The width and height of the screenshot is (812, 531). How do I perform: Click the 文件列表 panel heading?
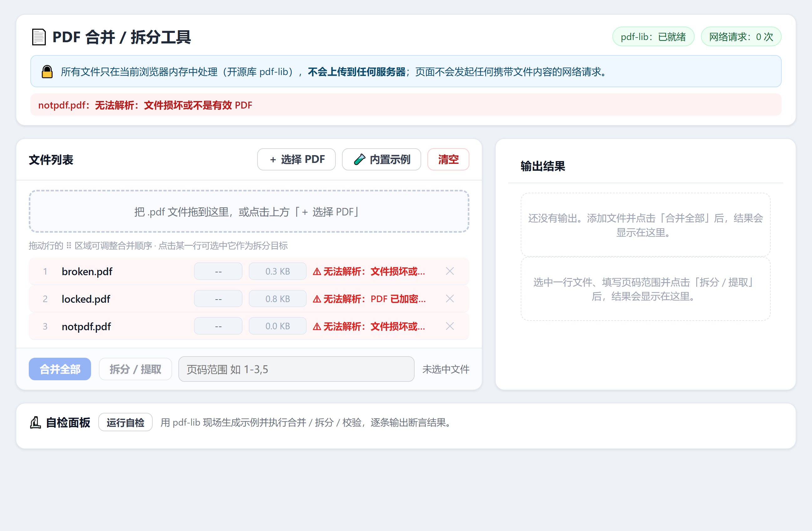(51, 159)
